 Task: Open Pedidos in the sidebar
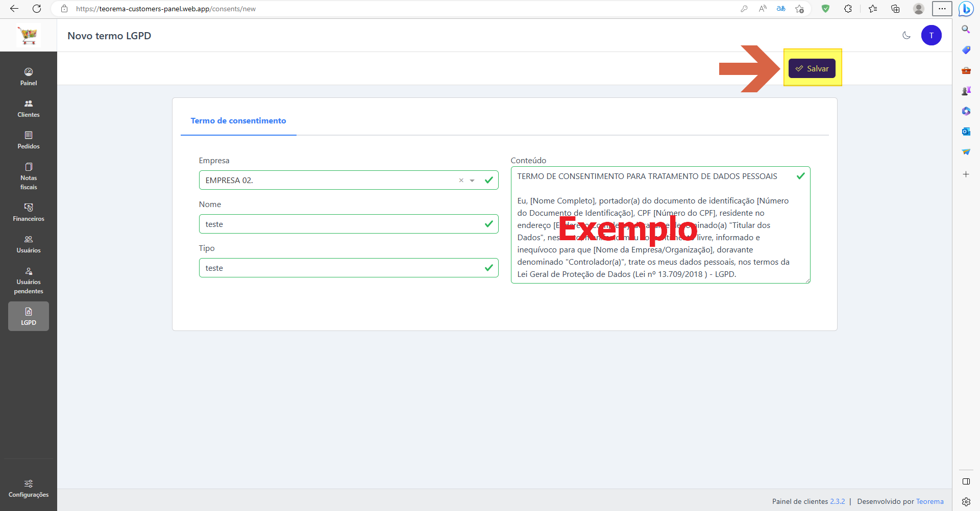29,140
